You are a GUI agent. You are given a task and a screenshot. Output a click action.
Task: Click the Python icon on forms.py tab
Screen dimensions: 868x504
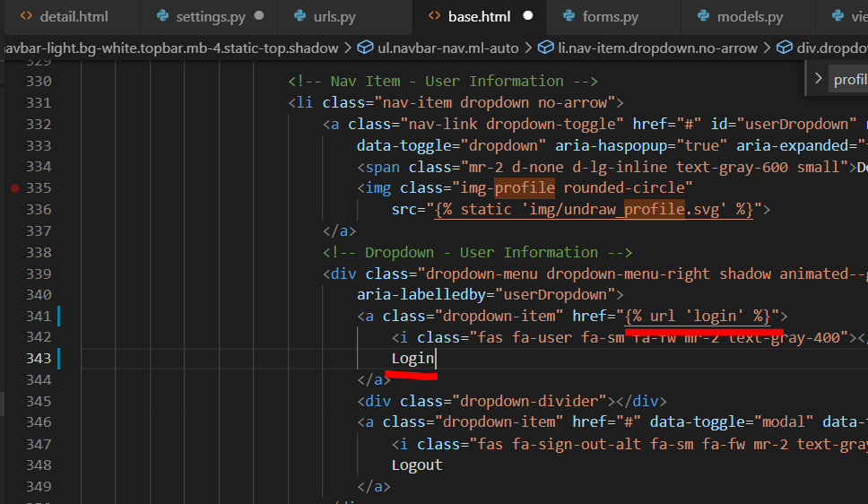coord(569,16)
